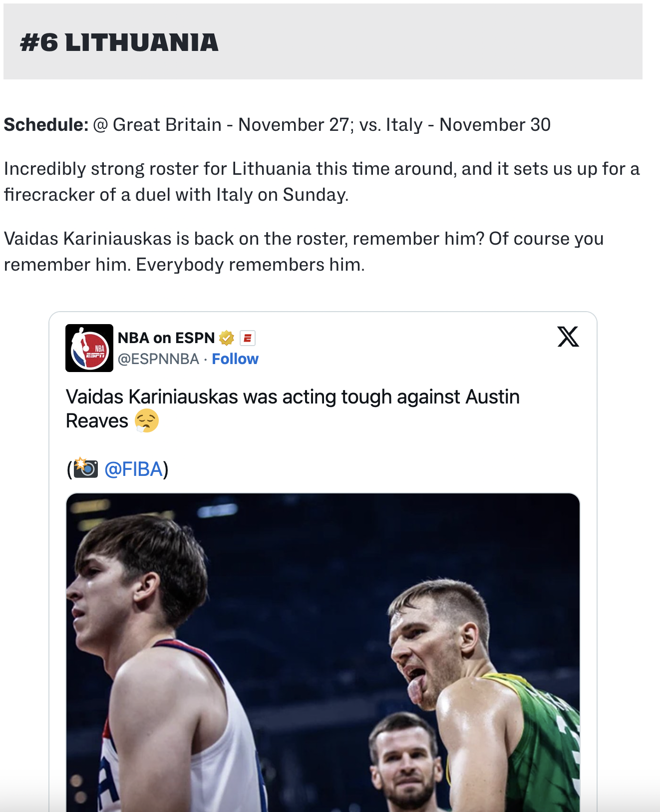Click the @ESPNNBA handle

158,359
